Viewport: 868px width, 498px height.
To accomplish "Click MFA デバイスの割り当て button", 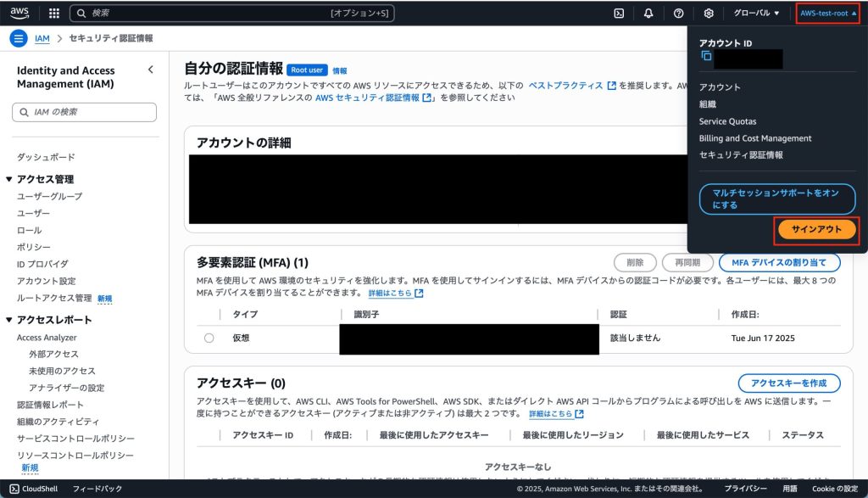I will click(779, 262).
